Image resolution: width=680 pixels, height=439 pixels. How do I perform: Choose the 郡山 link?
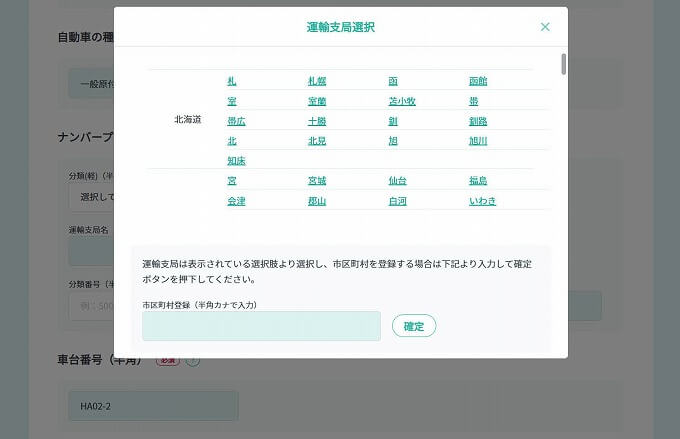(x=317, y=201)
